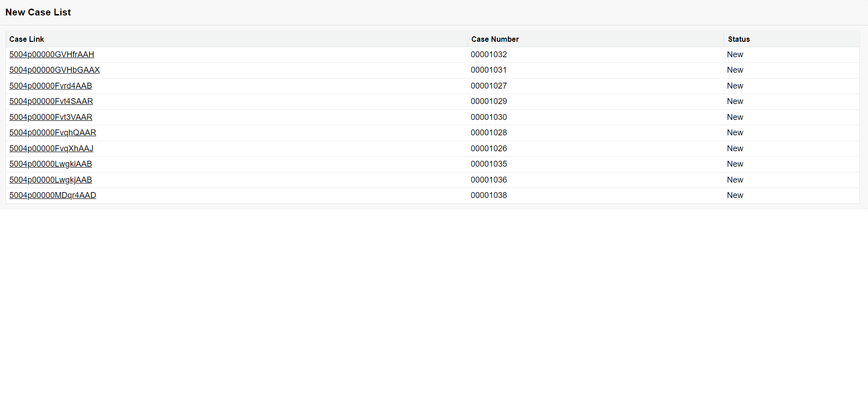
Task: Open case link 5004p00000LwgkjAAB
Action: point(51,180)
